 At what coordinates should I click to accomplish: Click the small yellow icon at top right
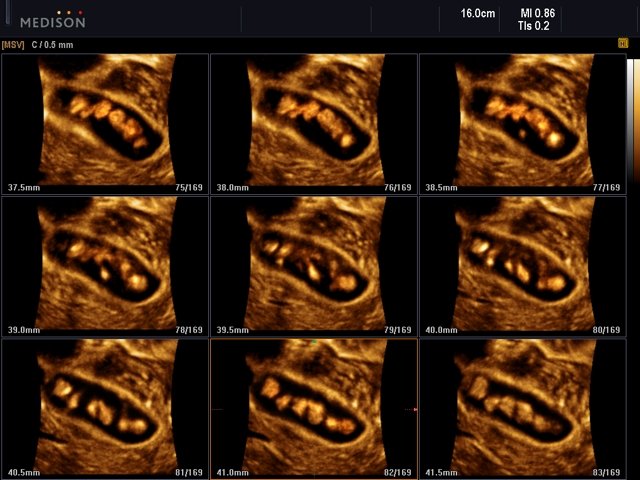click(622, 45)
